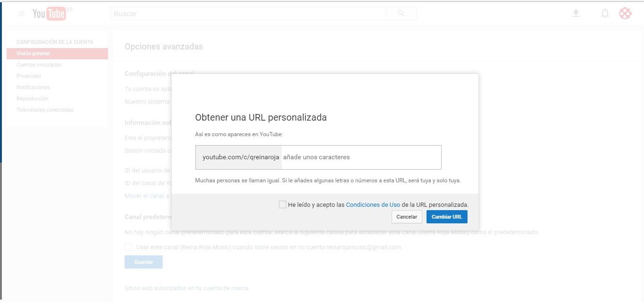This screenshot has height=302, width=644.
Task: Select Visión general in sidebar
Action: 57,54
